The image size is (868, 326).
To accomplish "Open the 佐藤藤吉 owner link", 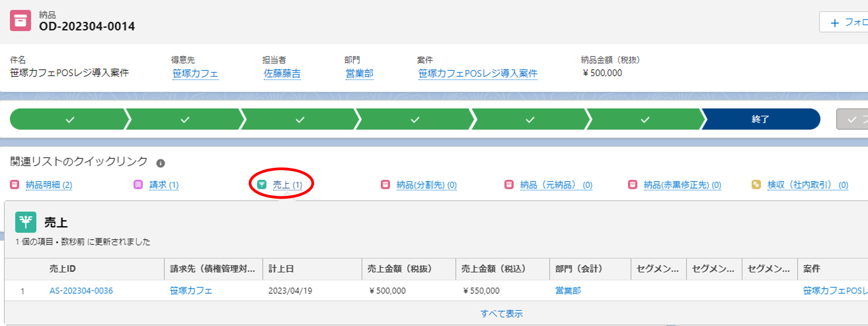I will pos(282,73).
